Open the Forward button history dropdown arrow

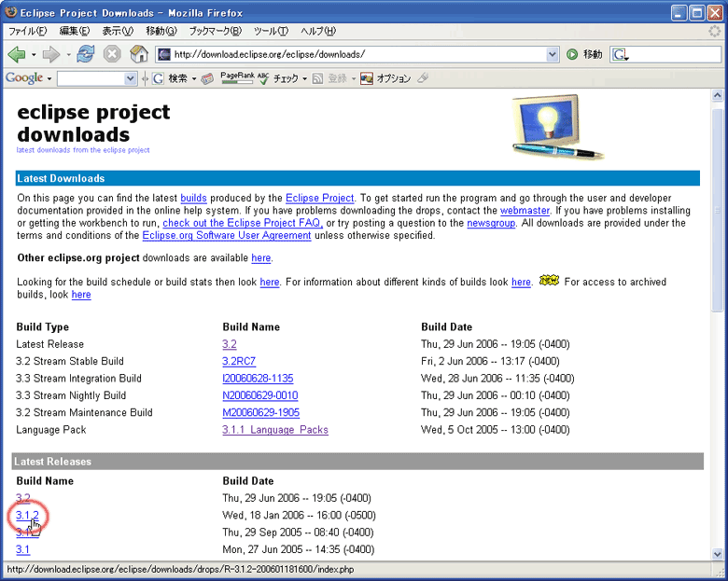[68, 55]
